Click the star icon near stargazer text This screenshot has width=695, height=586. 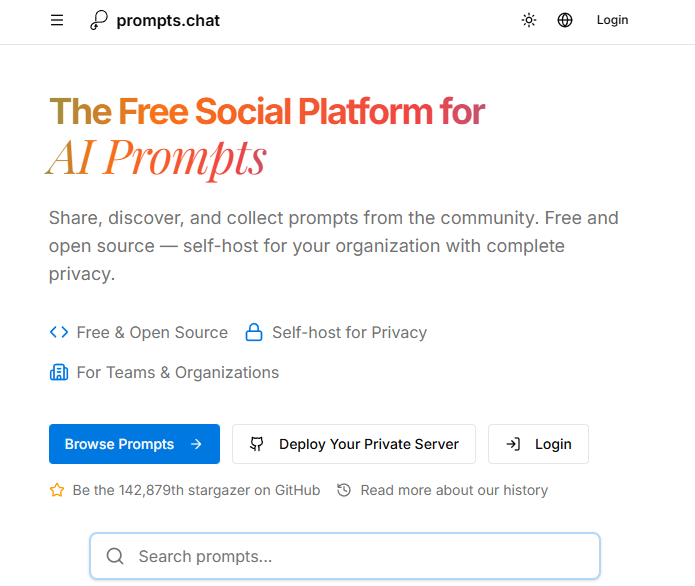[x=57, y=490]
